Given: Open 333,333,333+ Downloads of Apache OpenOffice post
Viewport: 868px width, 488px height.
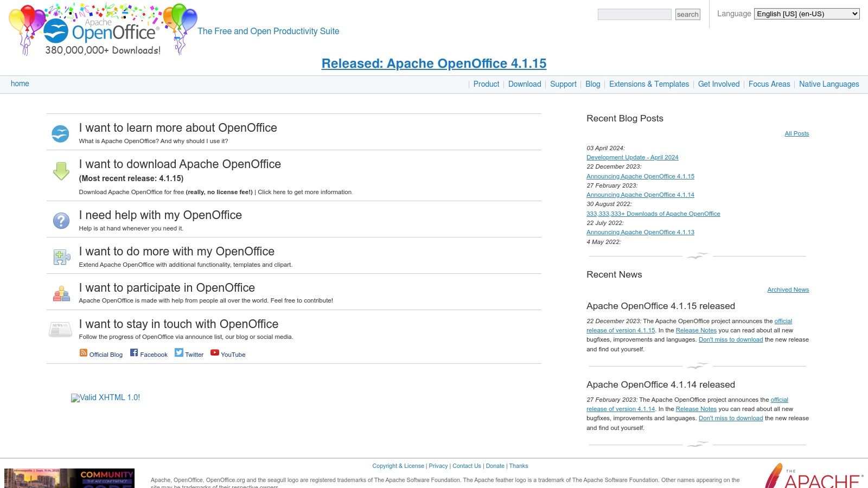Looking at the screenshot, I should (653, 214).
